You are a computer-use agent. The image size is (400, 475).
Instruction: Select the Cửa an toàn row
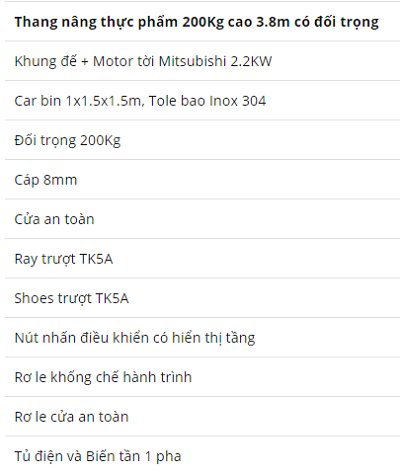(x=202, y=219)
